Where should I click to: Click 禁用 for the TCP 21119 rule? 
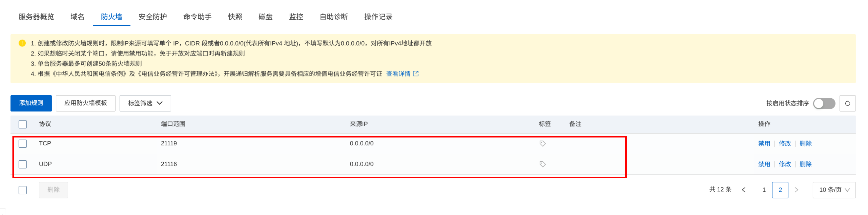pyautogui.click(x=764, y=144)
